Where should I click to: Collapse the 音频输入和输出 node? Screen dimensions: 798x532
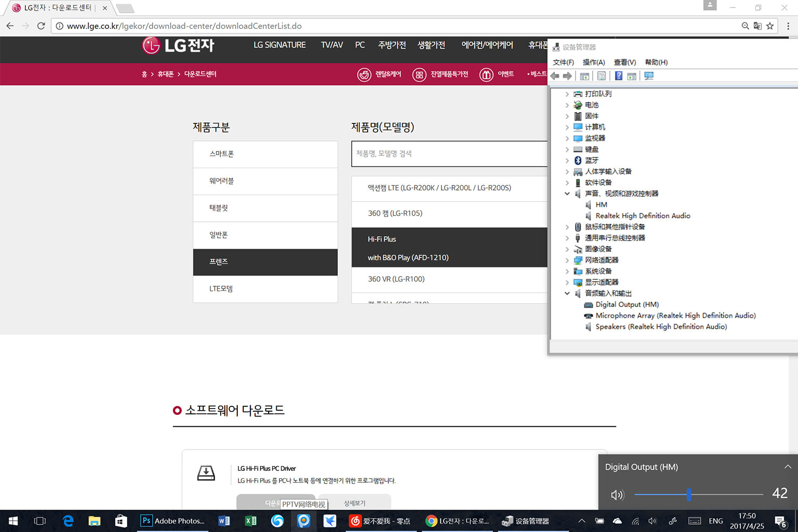567,294
